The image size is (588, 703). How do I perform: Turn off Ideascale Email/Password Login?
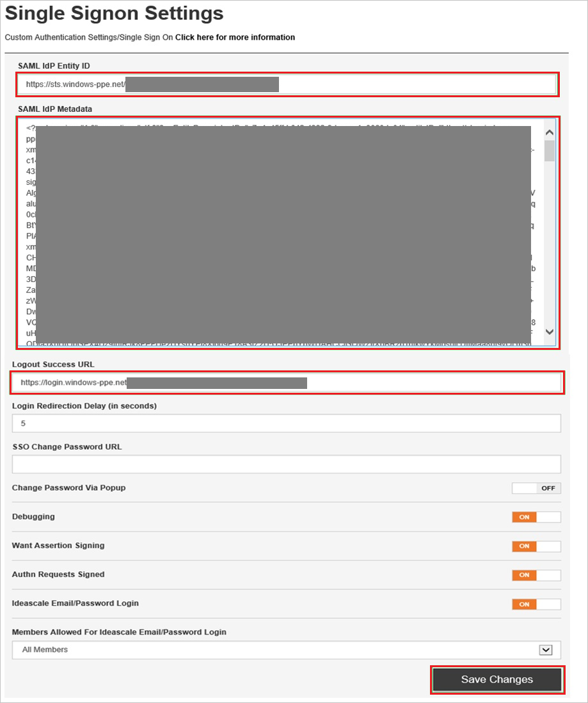536,604
